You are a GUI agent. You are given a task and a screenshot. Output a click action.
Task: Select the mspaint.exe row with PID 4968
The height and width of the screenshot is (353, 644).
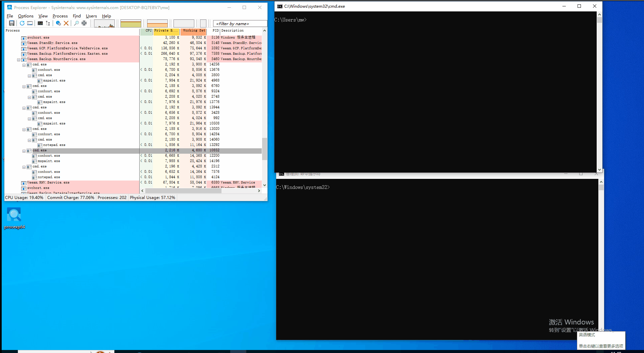133,81
